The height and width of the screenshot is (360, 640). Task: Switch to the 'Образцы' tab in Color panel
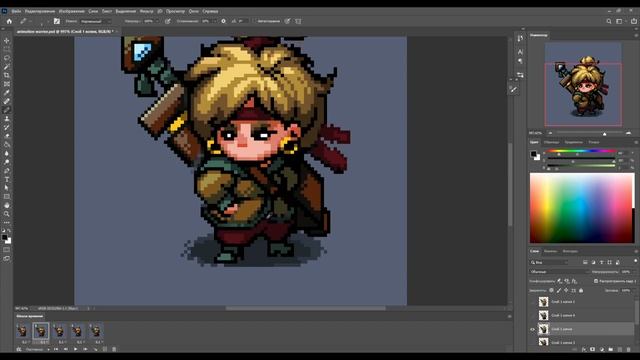tap(551, 142)
